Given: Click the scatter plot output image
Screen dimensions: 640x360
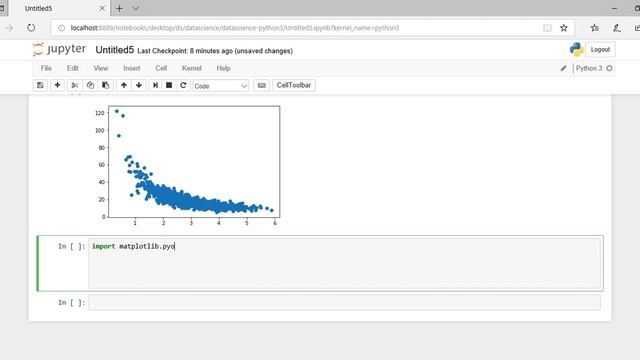Looking at the screenshot, I should click(187, 165).
